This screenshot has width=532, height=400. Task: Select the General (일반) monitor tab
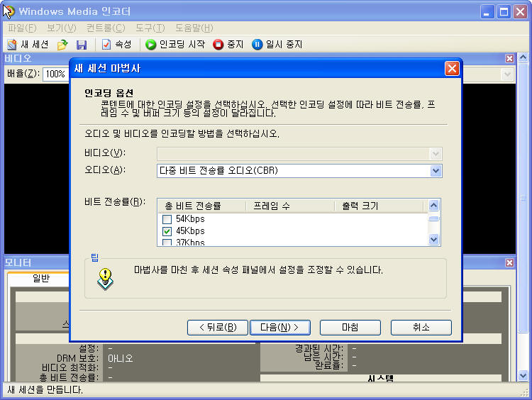point(41,279)
